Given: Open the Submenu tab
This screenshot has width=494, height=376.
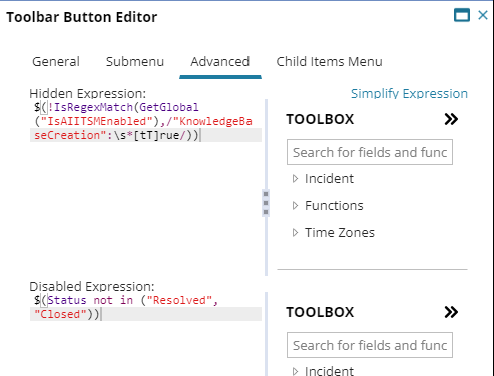Looking at the screenshot, I should tap(135, 62).
